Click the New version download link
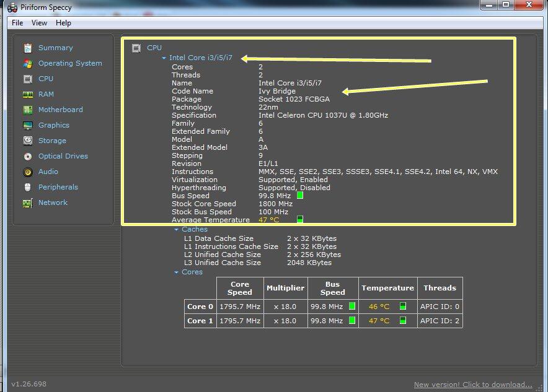 click(x=473, y=385)
